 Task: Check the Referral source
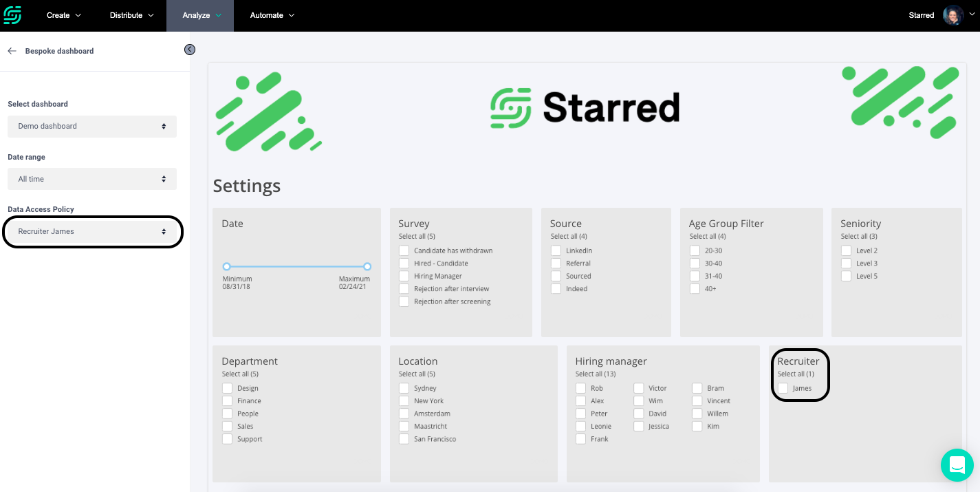pyautogui.click(x=556, y=264)
